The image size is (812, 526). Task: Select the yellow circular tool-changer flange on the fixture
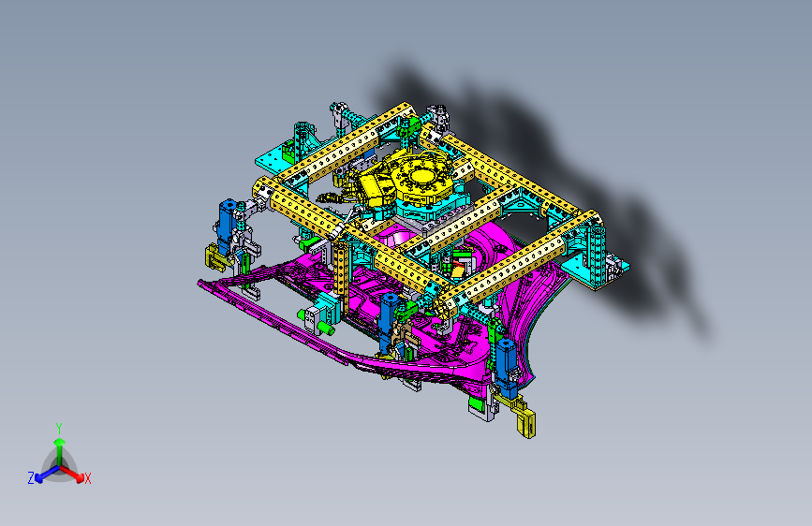pyautogui.click(x=421, y=178)
